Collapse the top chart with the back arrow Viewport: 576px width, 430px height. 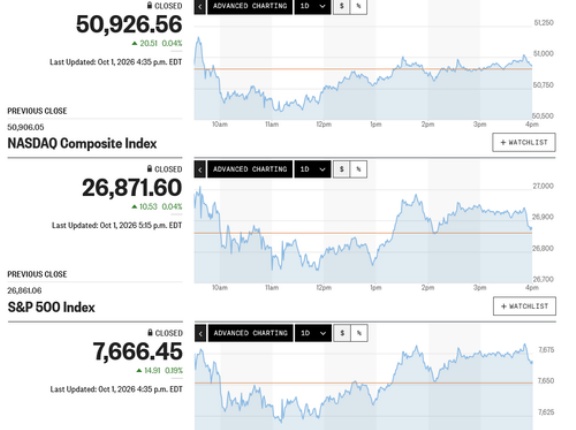(x=200, y=6)
